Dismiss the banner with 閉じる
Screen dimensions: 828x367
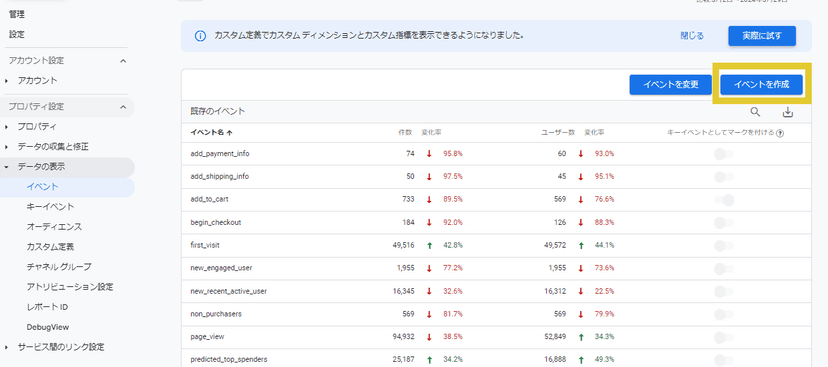692,36
